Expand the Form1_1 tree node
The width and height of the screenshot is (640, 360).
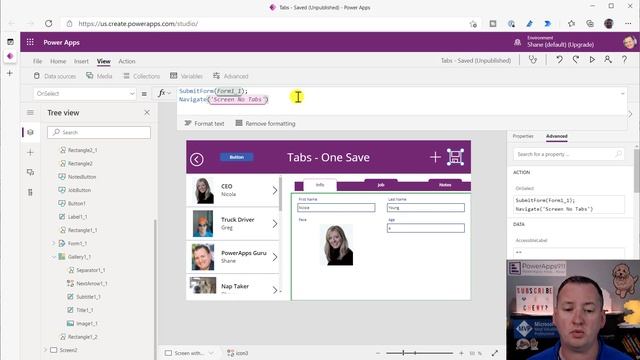tap(53, 243)
